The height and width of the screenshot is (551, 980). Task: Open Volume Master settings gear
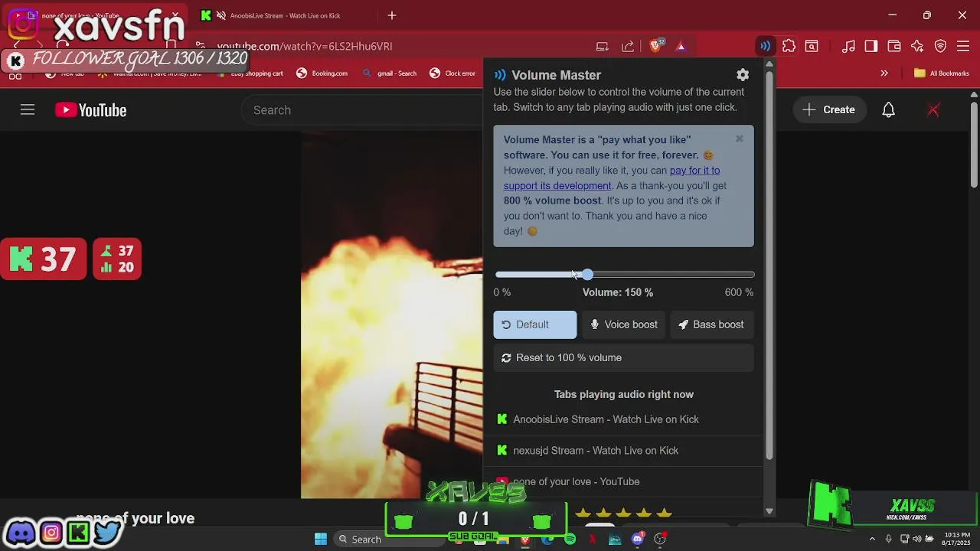pyautogui.click(x=743, y=74)
